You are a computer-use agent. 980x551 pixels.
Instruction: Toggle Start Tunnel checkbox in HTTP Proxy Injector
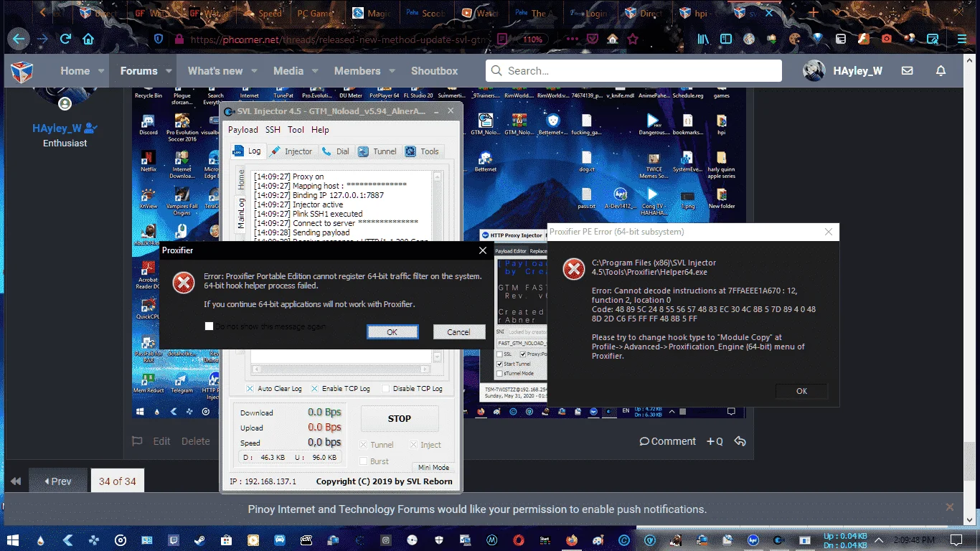(x=499, y=364)
